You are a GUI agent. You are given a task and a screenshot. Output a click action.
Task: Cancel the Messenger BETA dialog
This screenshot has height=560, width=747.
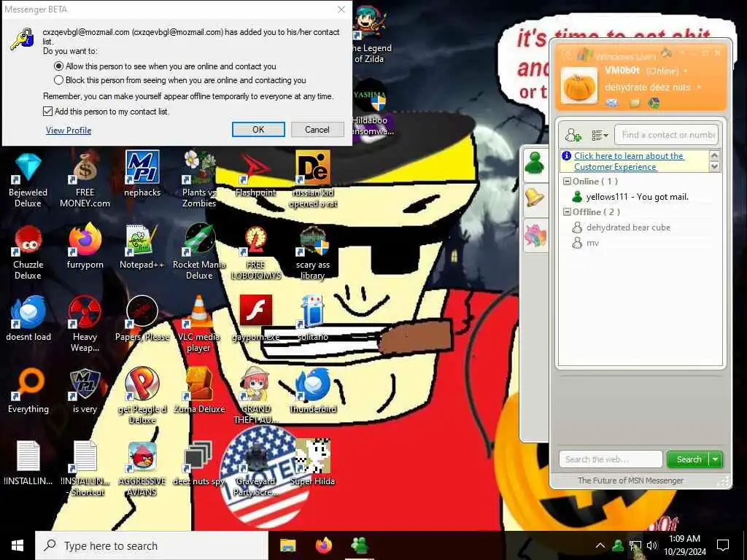[317, 130]
